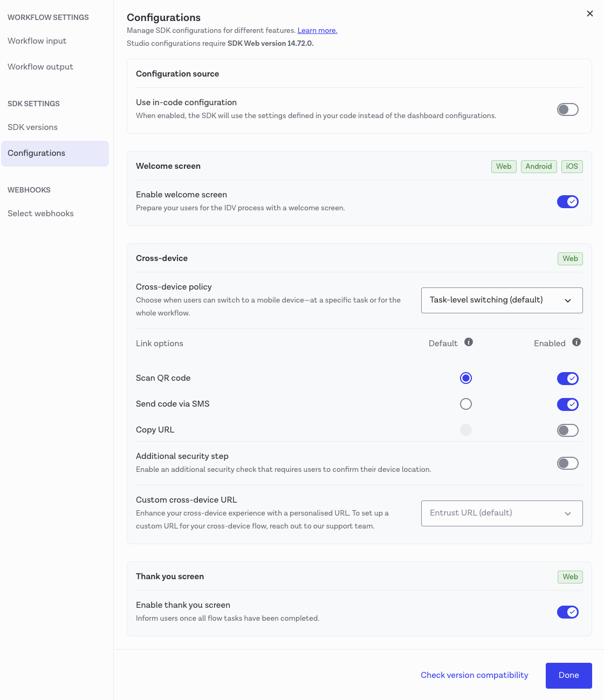This screenshot has height=700, width=604.
Task: Enable the Copy URL link option
Action: [568, 430]
